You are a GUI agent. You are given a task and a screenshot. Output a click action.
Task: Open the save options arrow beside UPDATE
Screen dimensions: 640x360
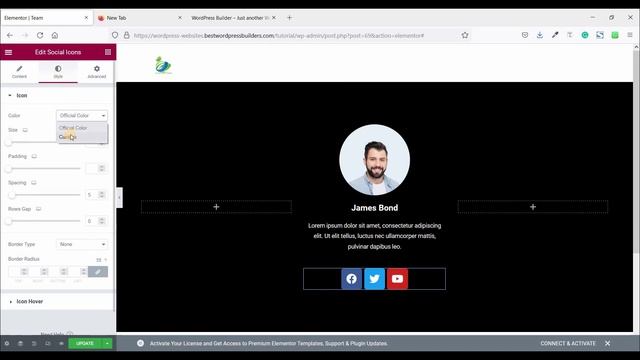click(107, 344)
